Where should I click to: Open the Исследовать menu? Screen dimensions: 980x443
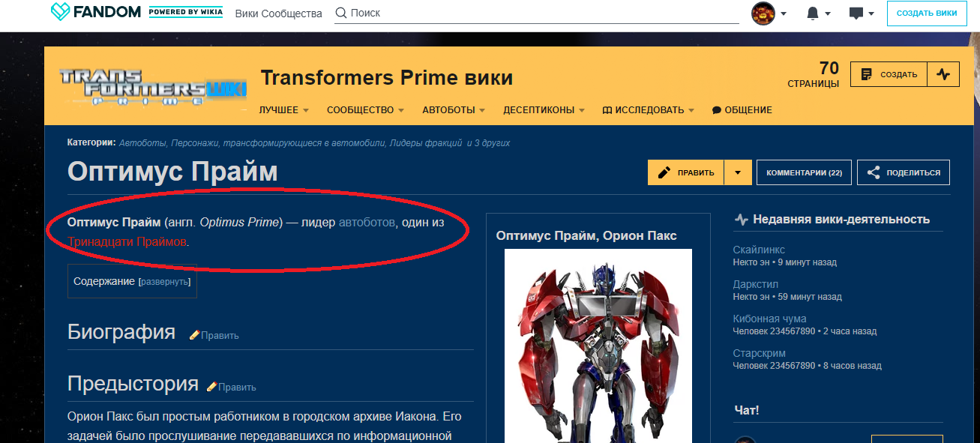(649, 110)
